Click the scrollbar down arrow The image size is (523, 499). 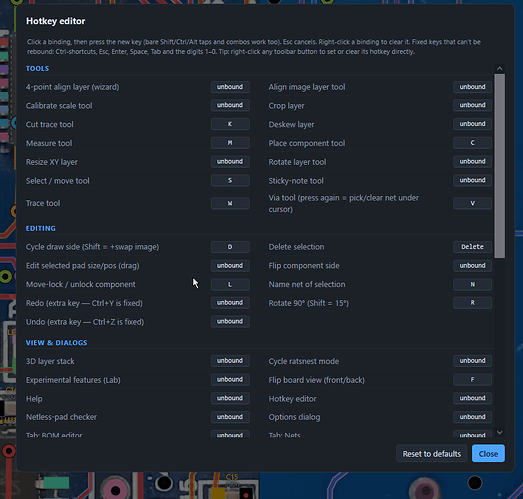(499, 433)
